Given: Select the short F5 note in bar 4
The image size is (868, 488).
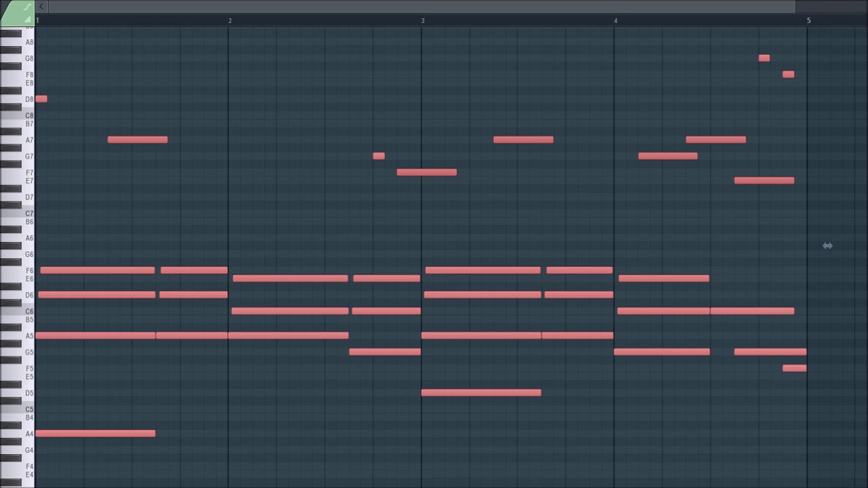Looking at the screenshot, I should click(795, 368).
